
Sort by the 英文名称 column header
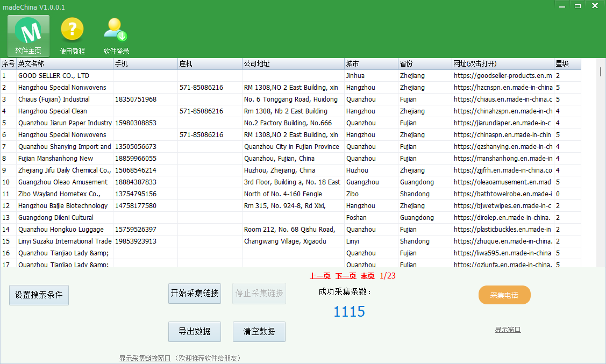pos(65,64)
